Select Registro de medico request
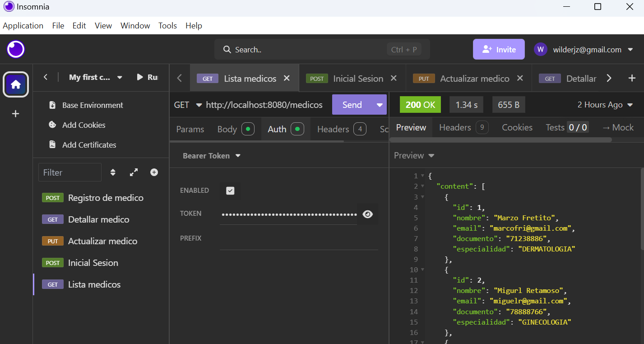The width and height of the screenshot is (644, 344). (101, 198)
